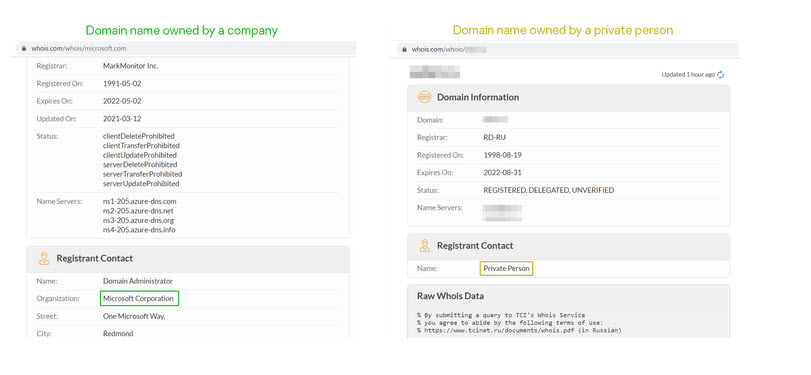Select the Registered On date 1991-05-02
The width and height of the screenshot is (811, 375).
pos(122,84)
